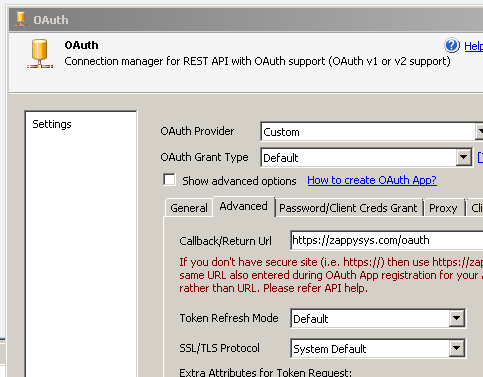The image size is (483, 377).
Task: Select the Advanced tab
Action: (x=243, y=206)
